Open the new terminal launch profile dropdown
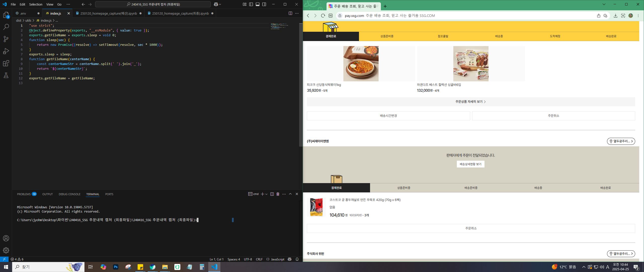The image size is (644, 272). pyautogui.click(x=266, y=194)
